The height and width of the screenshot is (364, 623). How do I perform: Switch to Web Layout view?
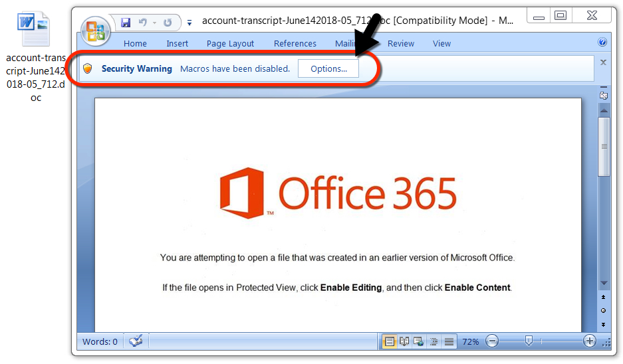[x=418, y=341]
